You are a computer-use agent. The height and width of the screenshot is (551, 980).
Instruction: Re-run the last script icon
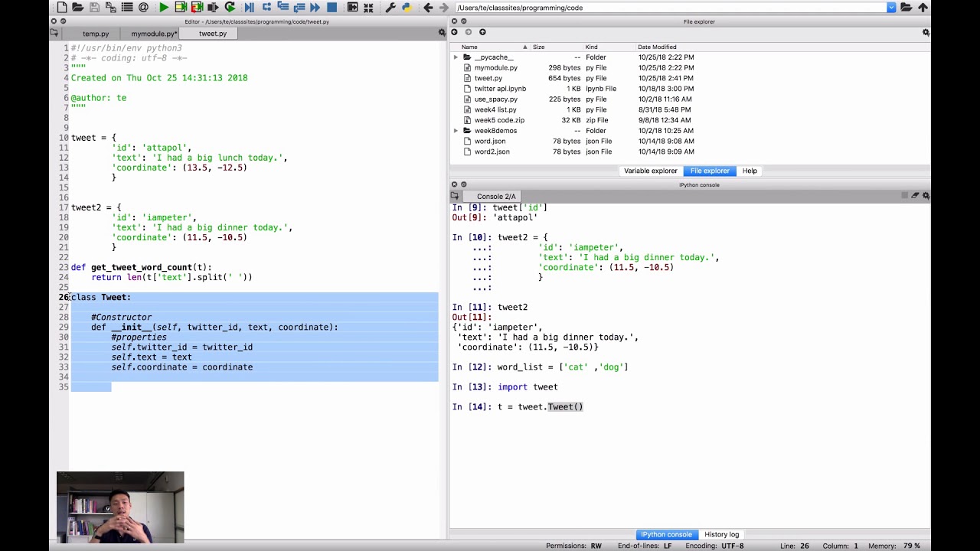(x=230, y=8)
